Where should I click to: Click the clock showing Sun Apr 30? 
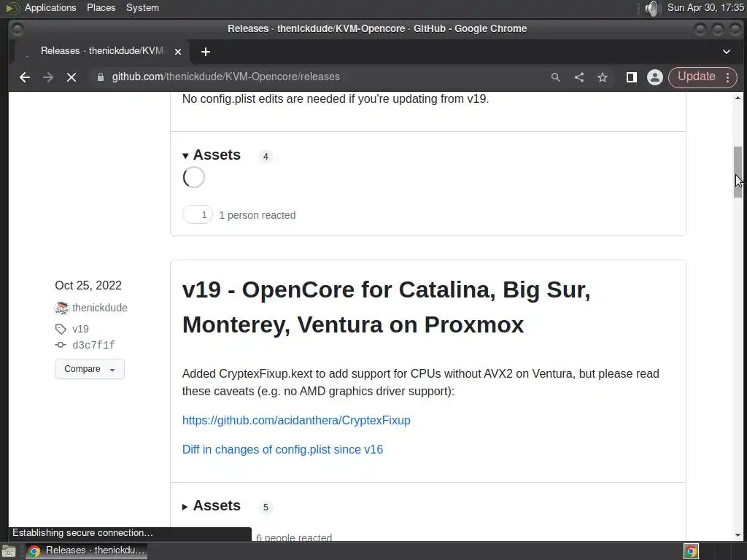pyautogui.click(x=705, y=7)
